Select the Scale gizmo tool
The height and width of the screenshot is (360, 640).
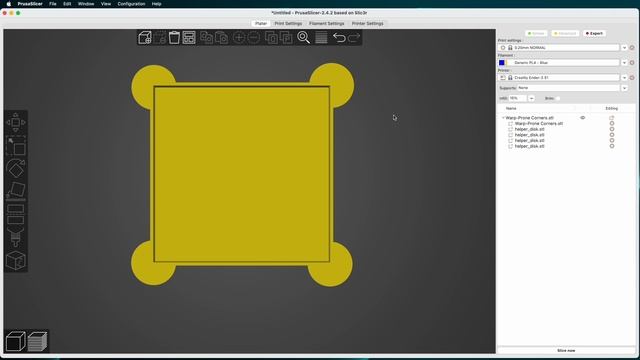pos(16,146)
